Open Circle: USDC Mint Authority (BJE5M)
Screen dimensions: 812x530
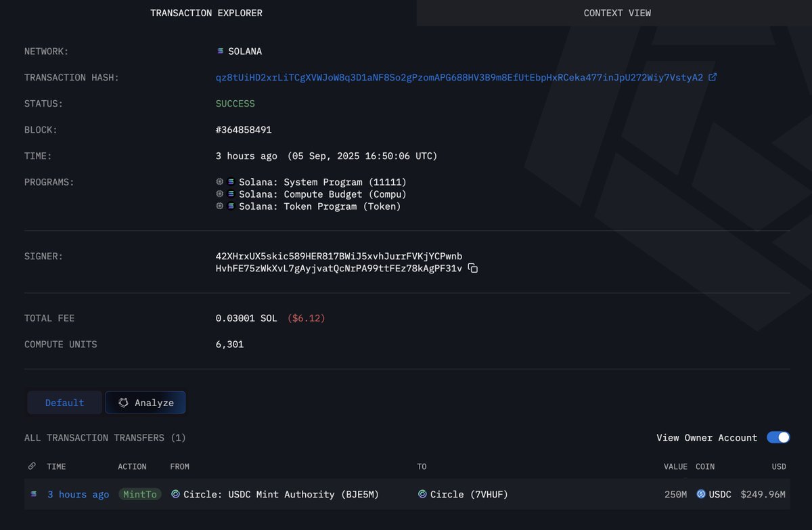point(281,495)
